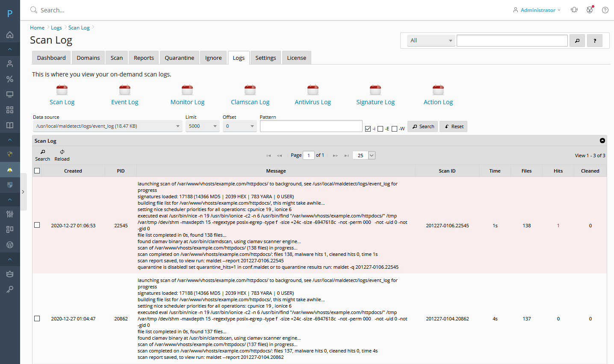Click the Clamscan Log calendar icon

250,90
